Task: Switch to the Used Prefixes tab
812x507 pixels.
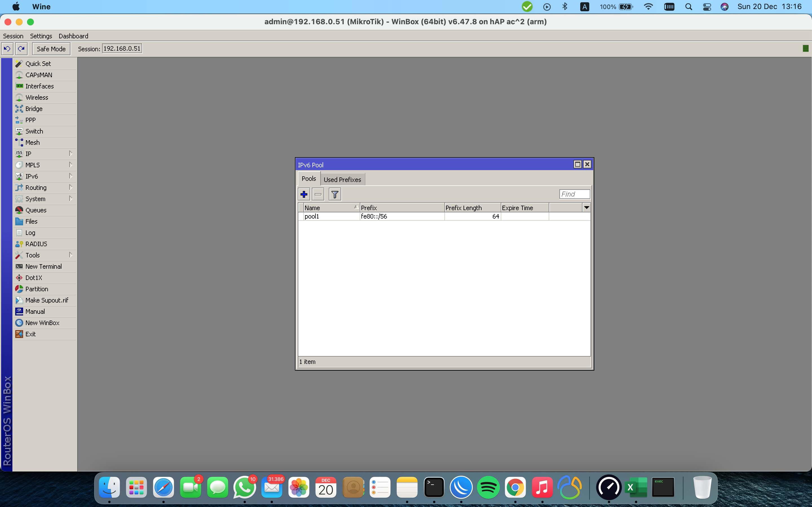Action: (342, 180)
